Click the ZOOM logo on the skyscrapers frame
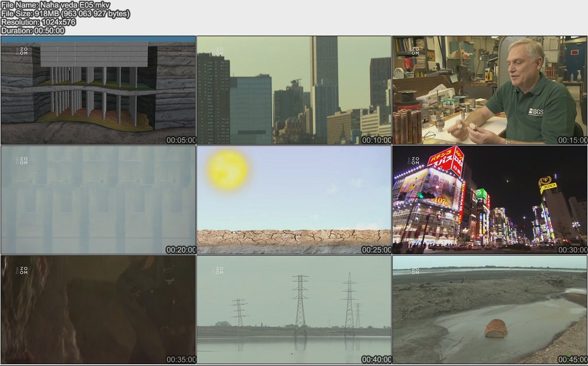This screenshot has height=366, width=588. point(219,51)
